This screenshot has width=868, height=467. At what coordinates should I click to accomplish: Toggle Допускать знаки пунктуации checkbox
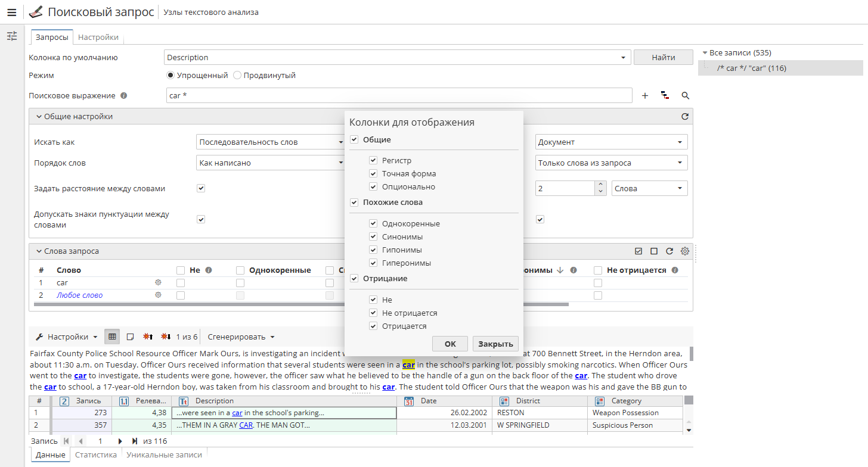(x=201, y=219)
